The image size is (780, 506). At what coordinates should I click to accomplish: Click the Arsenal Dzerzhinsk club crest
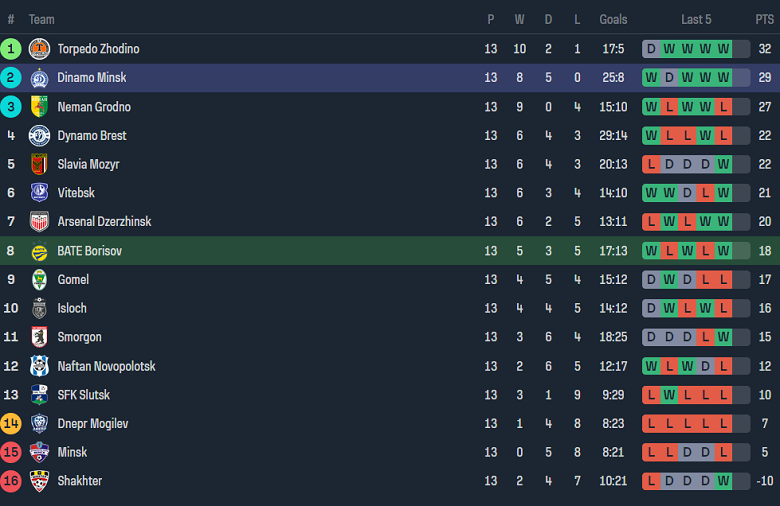39,222
